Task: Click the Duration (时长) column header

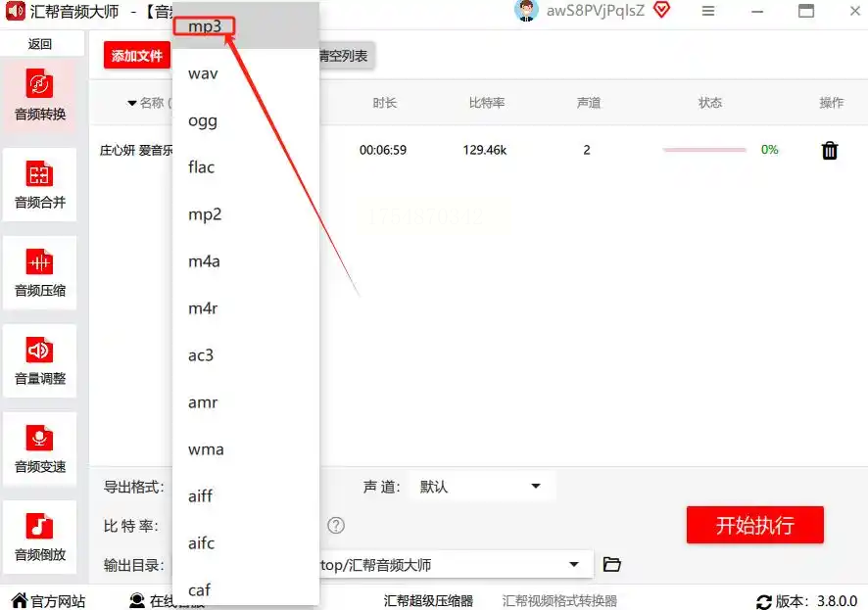Action: (385, 102)
